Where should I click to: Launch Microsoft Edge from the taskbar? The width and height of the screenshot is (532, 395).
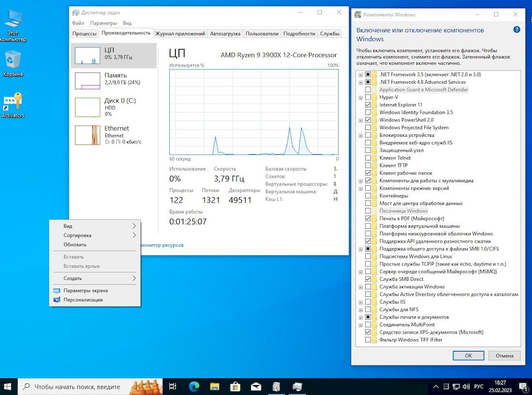[194, 386]
